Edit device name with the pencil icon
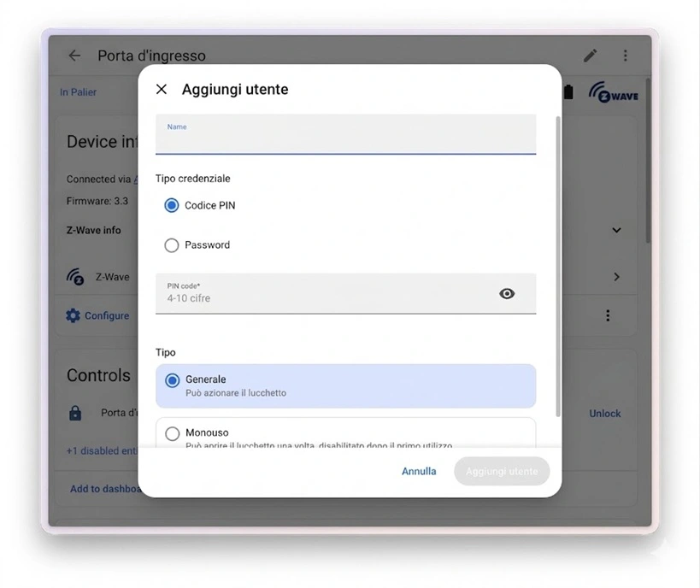This screenshot has width=700, height=588. (591, 56)
